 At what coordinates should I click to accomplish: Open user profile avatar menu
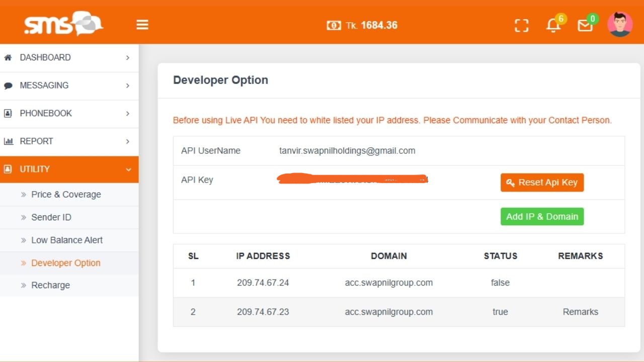click(620, 24)
